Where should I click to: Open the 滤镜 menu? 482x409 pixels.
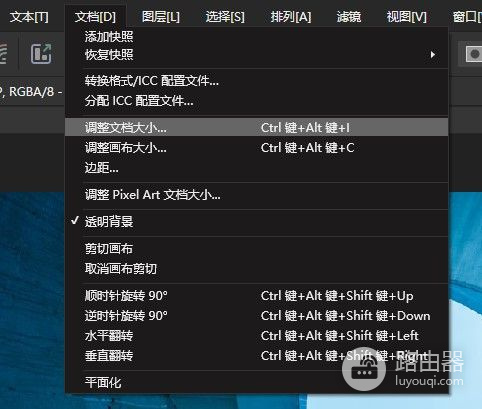pos(349,17)
